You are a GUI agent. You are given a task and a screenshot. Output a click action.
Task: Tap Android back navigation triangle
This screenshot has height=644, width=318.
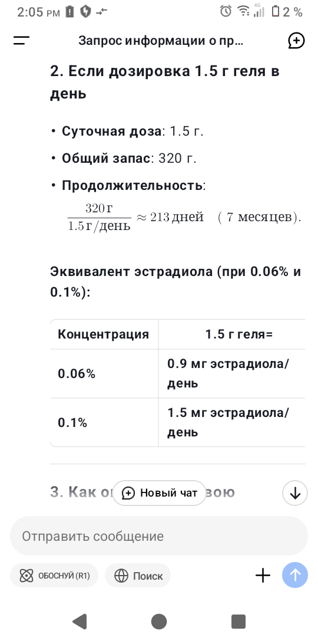(x=79, y=622)
